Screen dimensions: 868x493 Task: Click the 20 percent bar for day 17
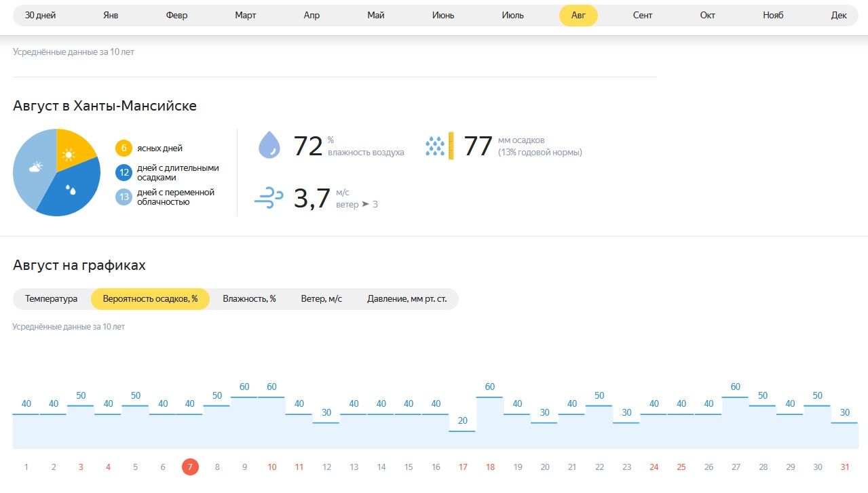462,438
